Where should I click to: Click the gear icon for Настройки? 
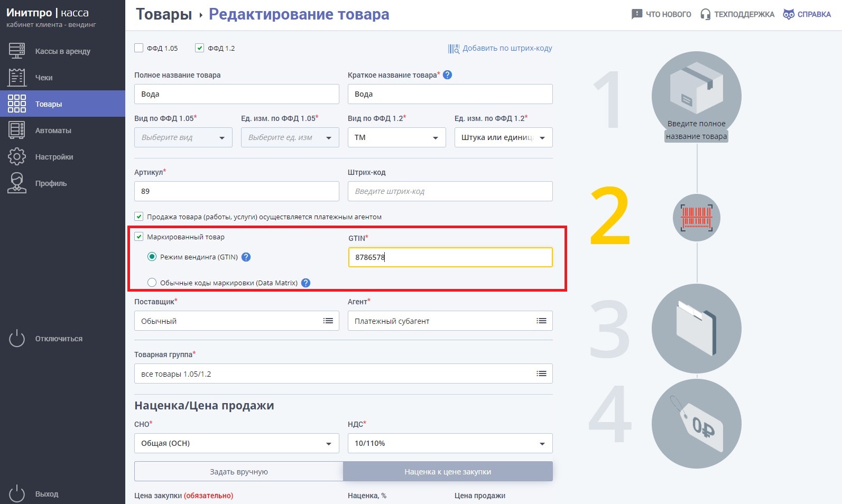coord(17,156)
